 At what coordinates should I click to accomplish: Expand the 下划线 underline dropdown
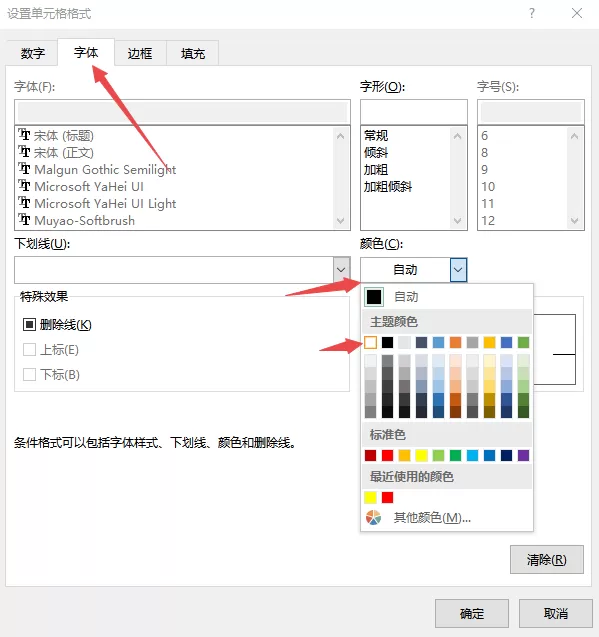tap(341, 270)
